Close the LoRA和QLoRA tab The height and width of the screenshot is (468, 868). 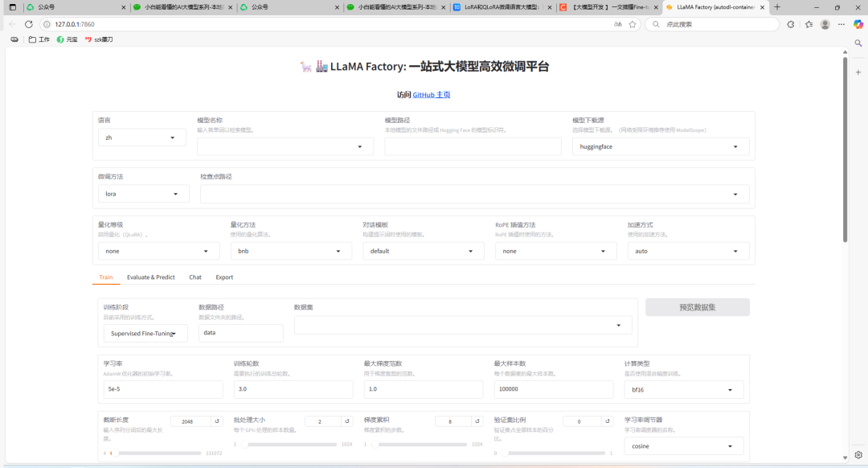point(549,7)
